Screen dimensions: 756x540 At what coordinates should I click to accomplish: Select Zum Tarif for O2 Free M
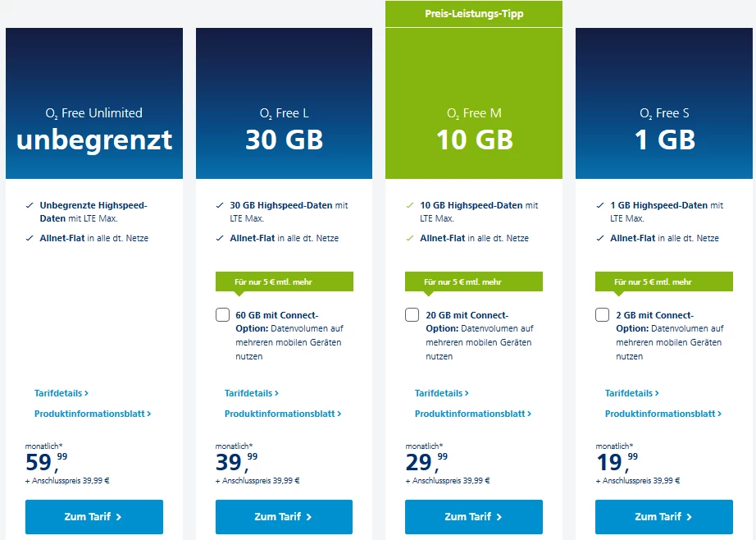tap(474, 517)
